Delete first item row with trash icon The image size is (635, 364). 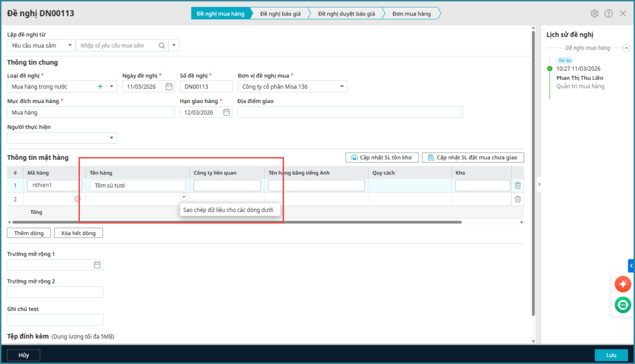click(517, 185)
